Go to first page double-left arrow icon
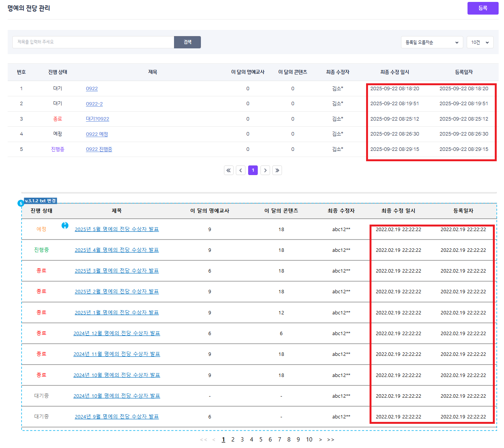The width and height of the screenshot is (504, 448). point(229,170)
